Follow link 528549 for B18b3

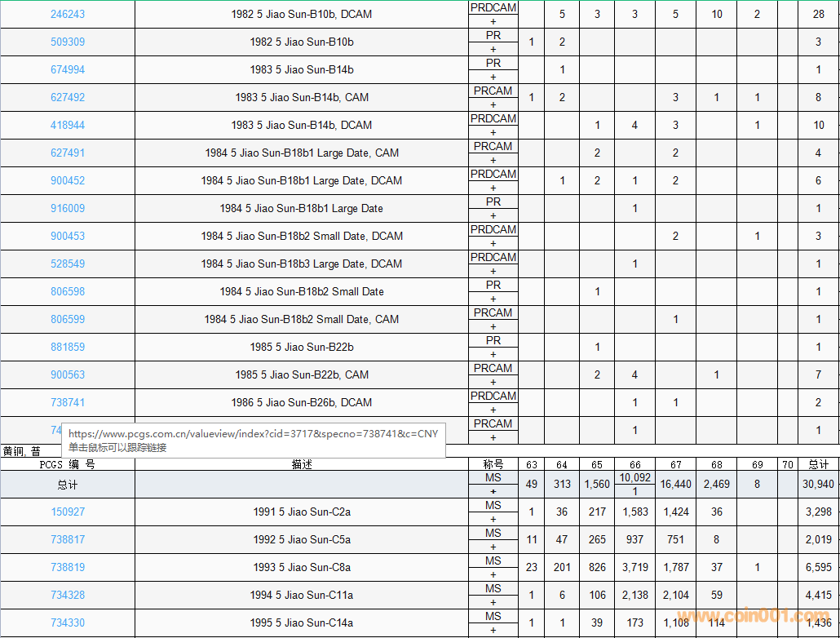(x=68, y=264)
